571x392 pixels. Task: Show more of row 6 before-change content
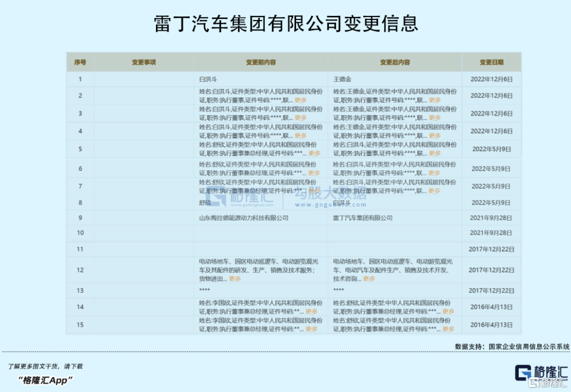314,173
